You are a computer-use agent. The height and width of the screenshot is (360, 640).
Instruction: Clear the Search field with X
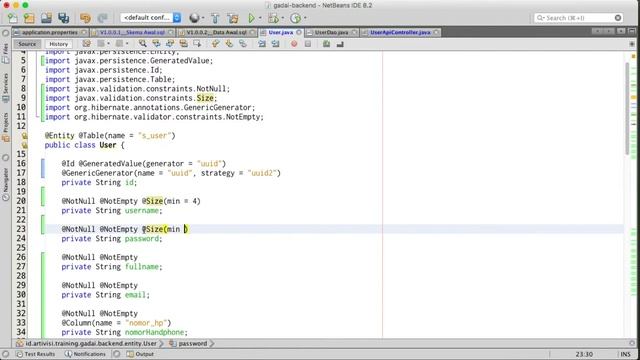click(x=618, y=18)
